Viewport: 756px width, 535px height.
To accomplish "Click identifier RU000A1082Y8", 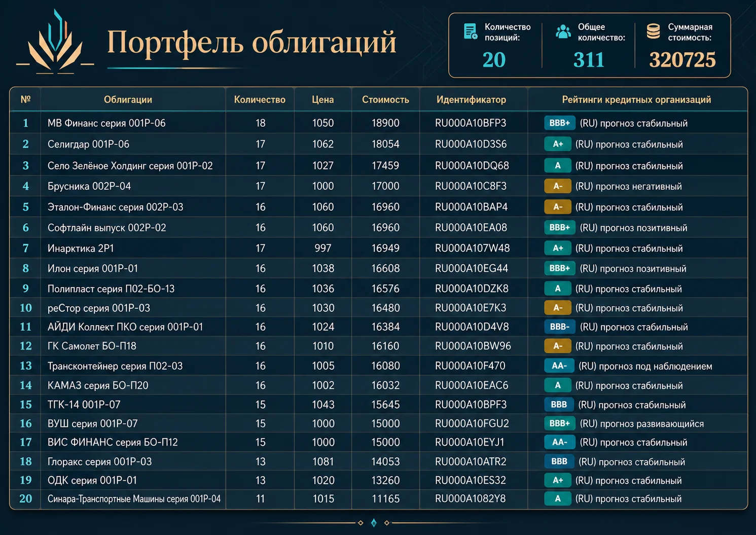I will click(470, 498).
